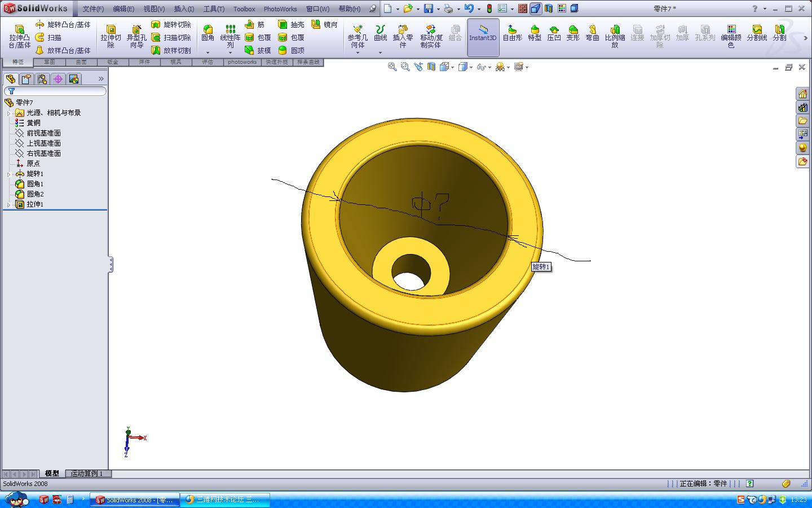Click the save icon in the top toolbar

429,8
